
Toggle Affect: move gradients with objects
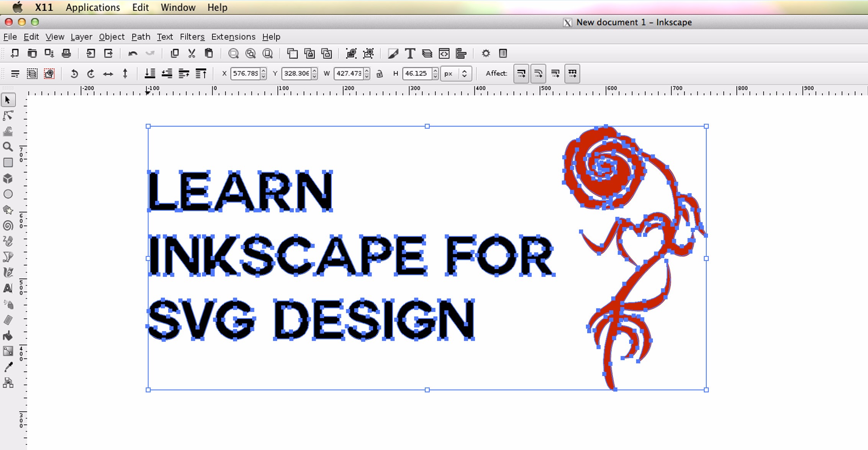pos(555,73)
